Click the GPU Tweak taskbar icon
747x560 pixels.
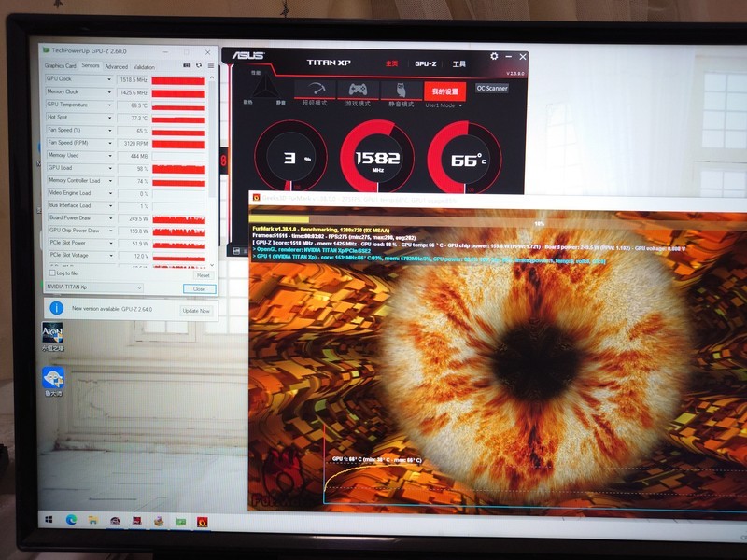click(115, 521)
